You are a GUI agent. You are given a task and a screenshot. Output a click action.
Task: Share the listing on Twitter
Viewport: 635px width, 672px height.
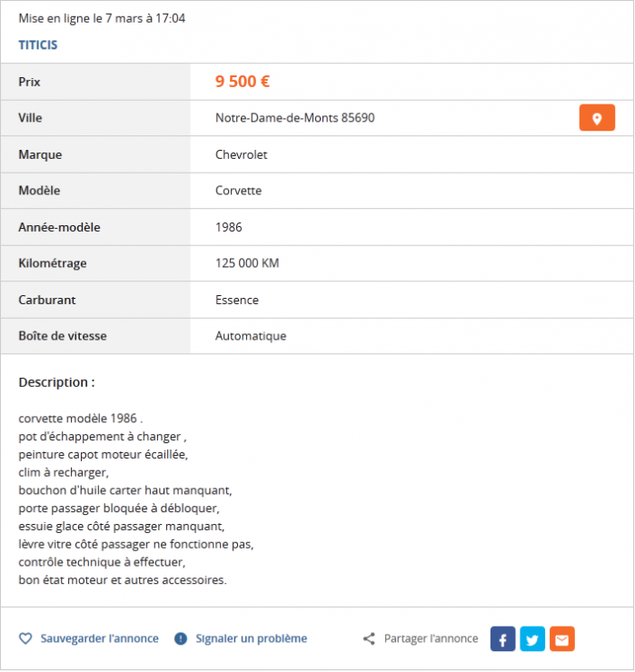(532, 638)
